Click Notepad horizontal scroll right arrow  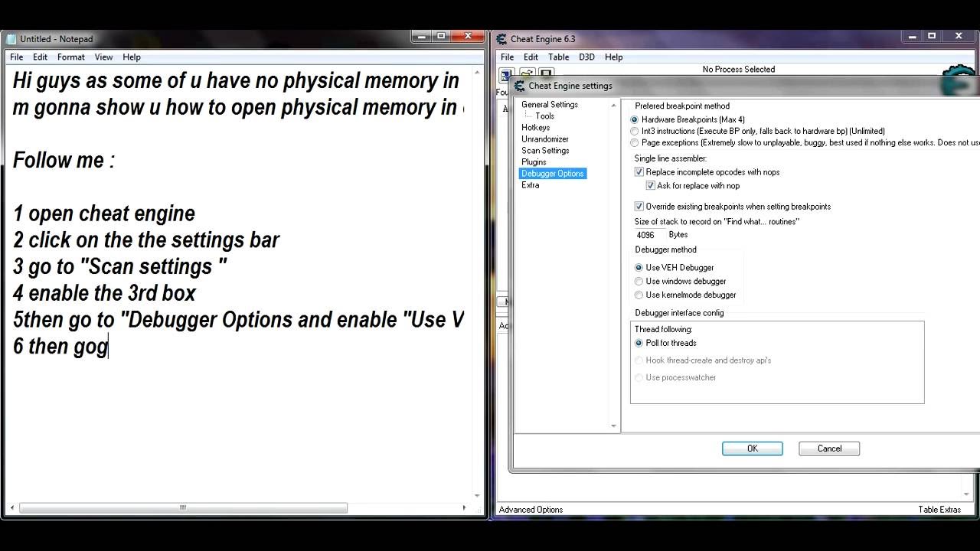pyautogui.click(x=464, y=508)
